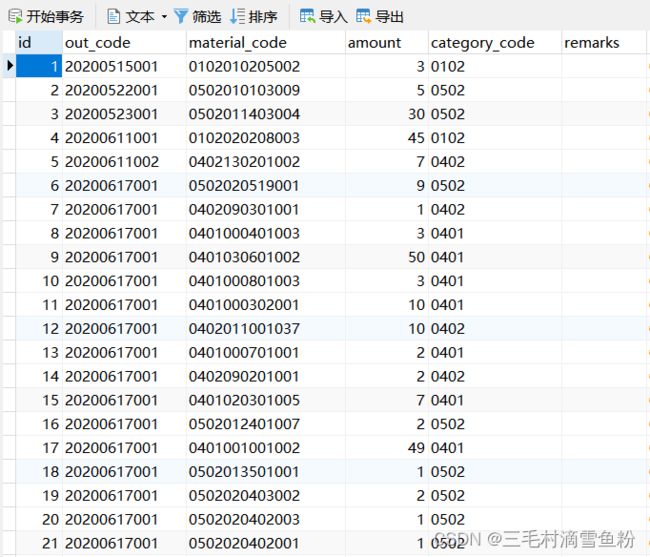Select out_code cell 20200611001
The image size is (650, 557).
(124, 138)
